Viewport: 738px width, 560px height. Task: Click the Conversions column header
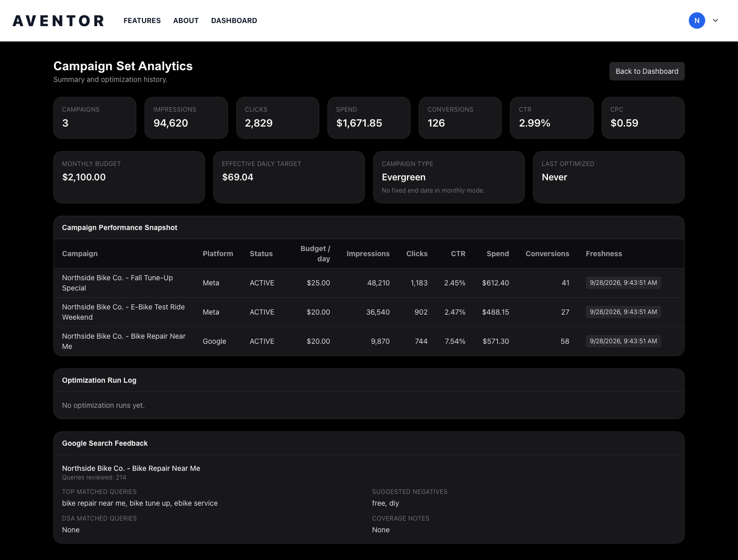[x=547, y=254]
